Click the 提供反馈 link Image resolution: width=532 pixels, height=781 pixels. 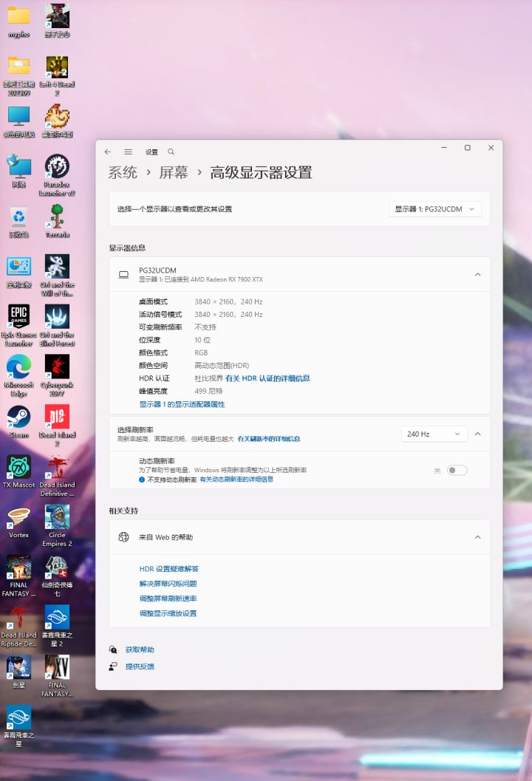point(140,666)
